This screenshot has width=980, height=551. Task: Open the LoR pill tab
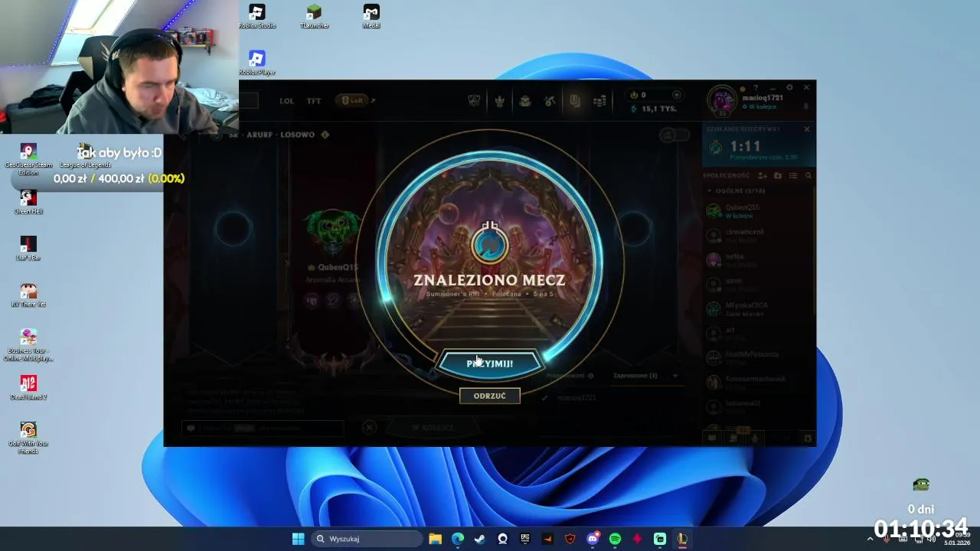(353, 100)
